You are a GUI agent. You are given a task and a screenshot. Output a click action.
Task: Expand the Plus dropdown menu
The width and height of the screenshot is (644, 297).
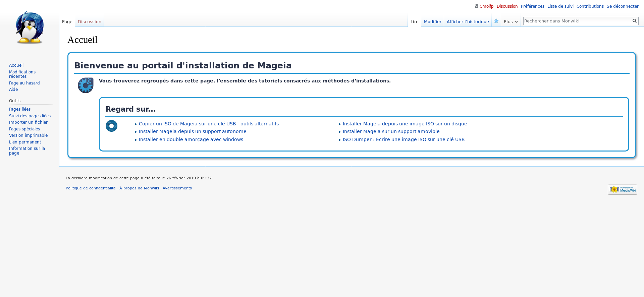coord(511,21)
